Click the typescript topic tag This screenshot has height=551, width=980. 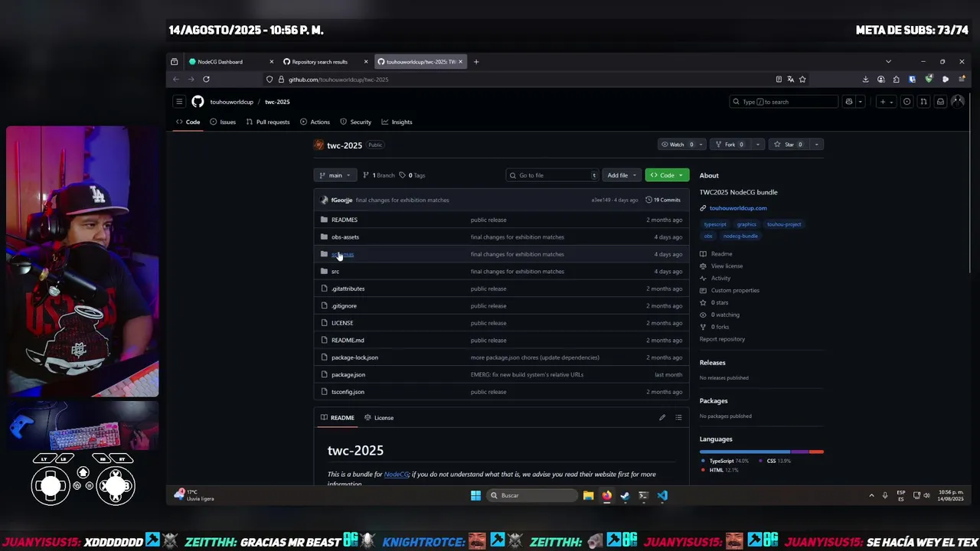[x=715, y=224]
